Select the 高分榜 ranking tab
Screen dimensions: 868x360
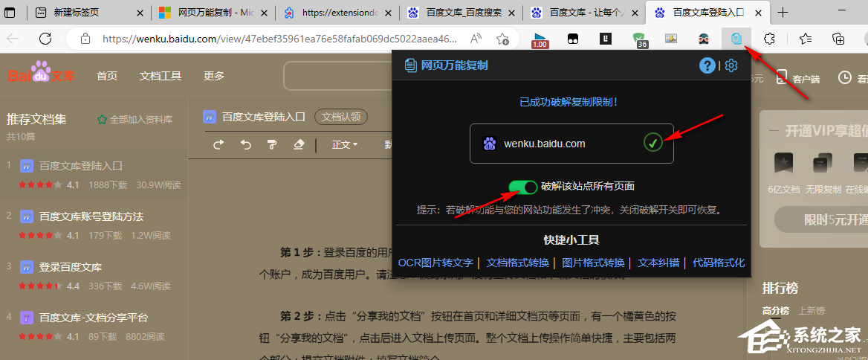776,310
